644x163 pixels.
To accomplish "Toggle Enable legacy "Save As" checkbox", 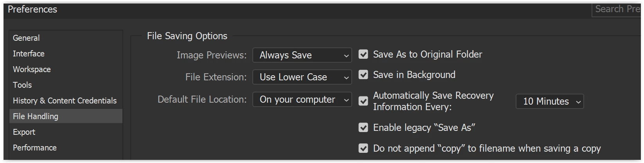I will click(363, 128).
